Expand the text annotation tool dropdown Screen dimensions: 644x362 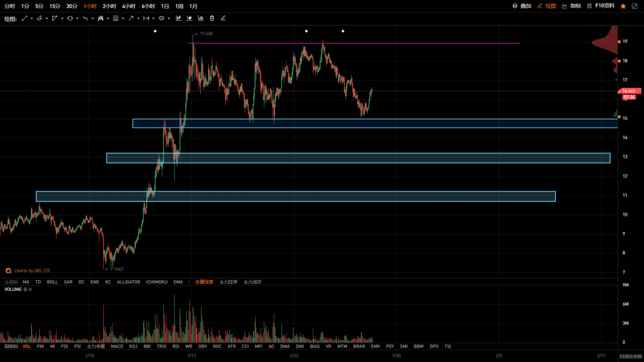pyautogui.click(x=169, y=18)
